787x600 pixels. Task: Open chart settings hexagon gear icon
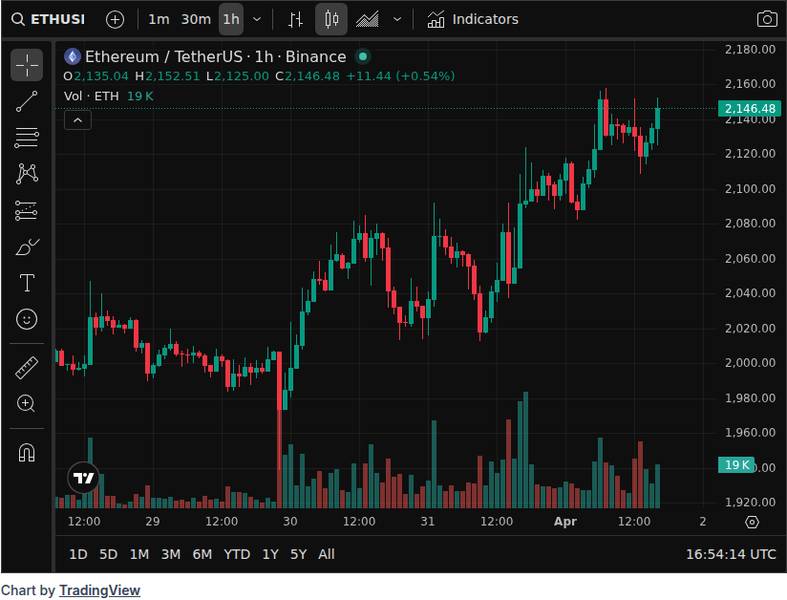752,522
